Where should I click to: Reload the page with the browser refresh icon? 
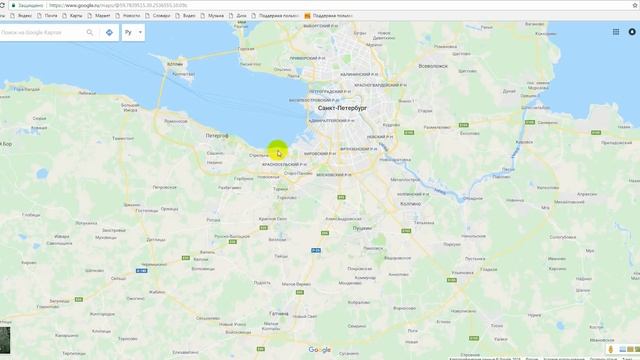2,6
